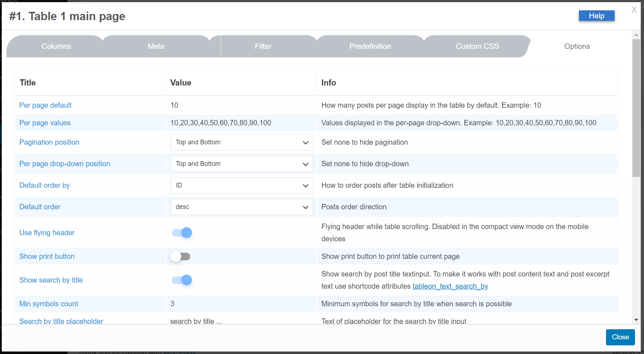Click the '#1. Table 1 main page' heading
Screen dimensions: 644x354
tap(67, 16)
